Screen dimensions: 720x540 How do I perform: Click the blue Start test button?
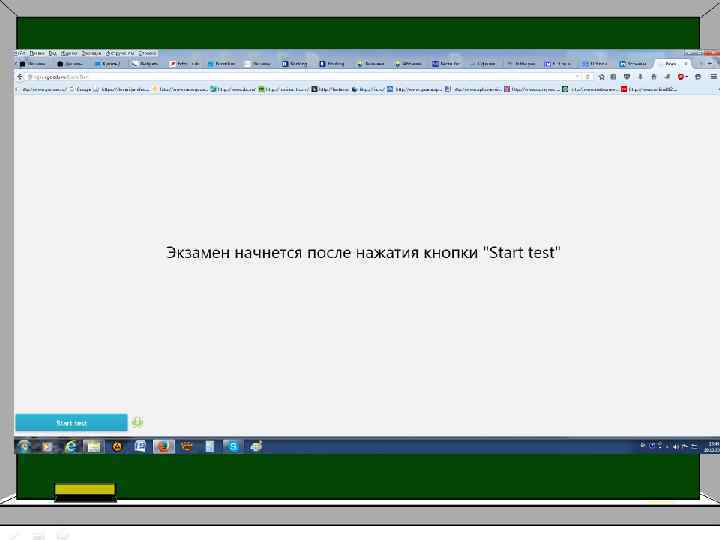71,422
